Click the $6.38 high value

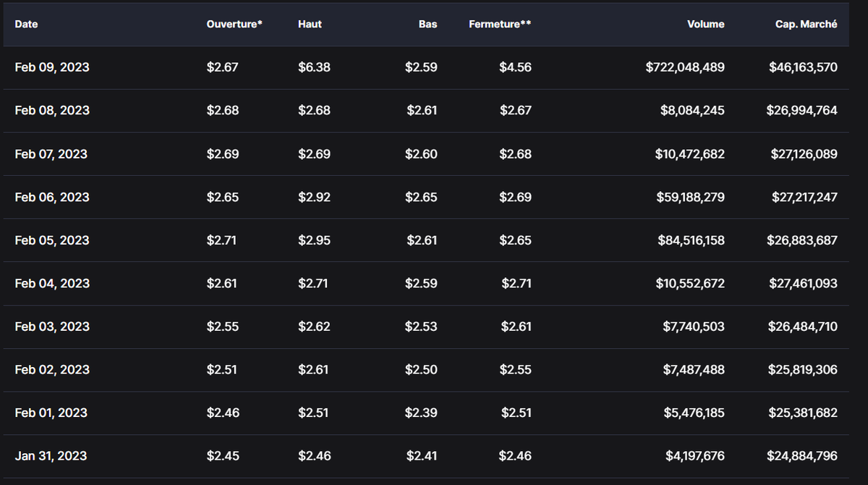point(314,67)
